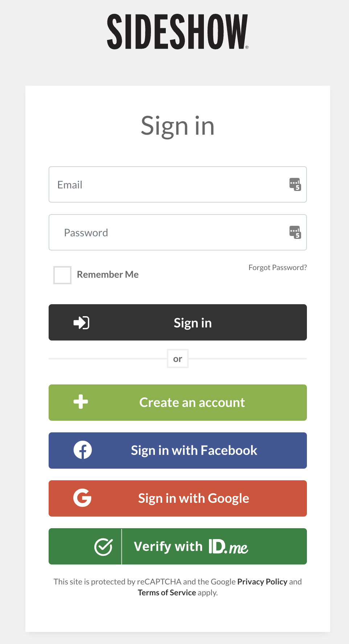Focus the Email input field

[x=178, y=184]
